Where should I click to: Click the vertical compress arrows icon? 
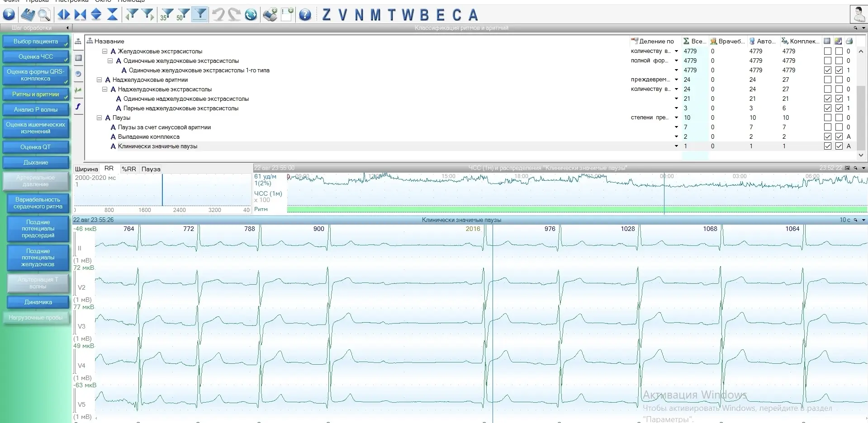pos(112,15)
